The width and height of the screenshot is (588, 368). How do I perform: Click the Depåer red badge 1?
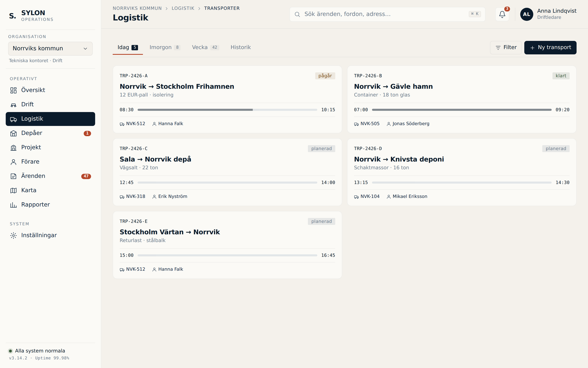coord(87,133)
